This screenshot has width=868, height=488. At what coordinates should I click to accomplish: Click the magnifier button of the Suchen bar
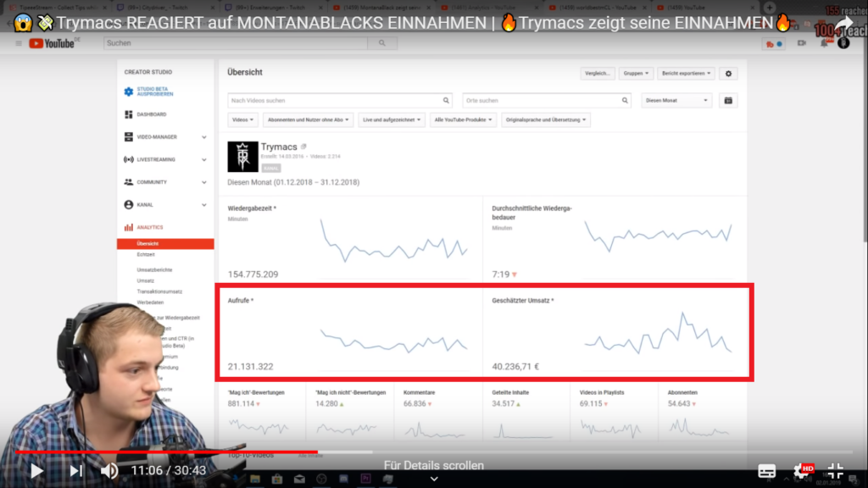point(382,43)
